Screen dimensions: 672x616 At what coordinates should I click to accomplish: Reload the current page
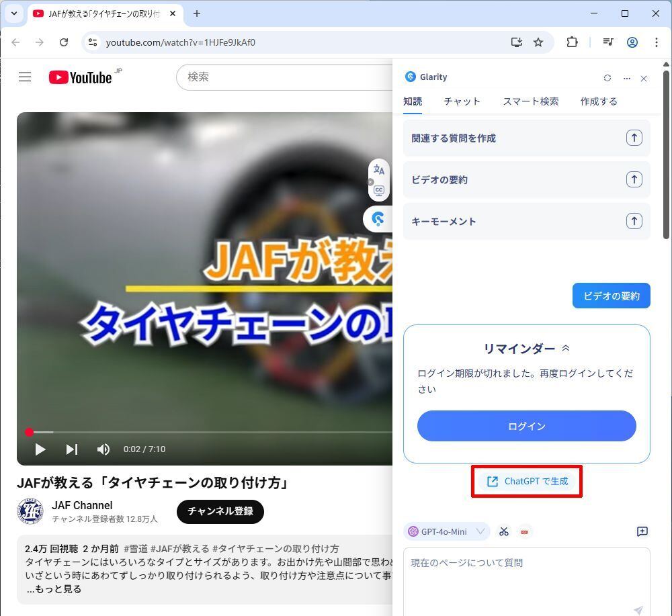[x=64, y=42]
